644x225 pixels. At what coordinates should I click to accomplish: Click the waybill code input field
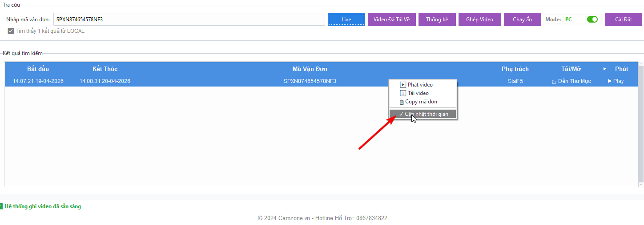189,20
